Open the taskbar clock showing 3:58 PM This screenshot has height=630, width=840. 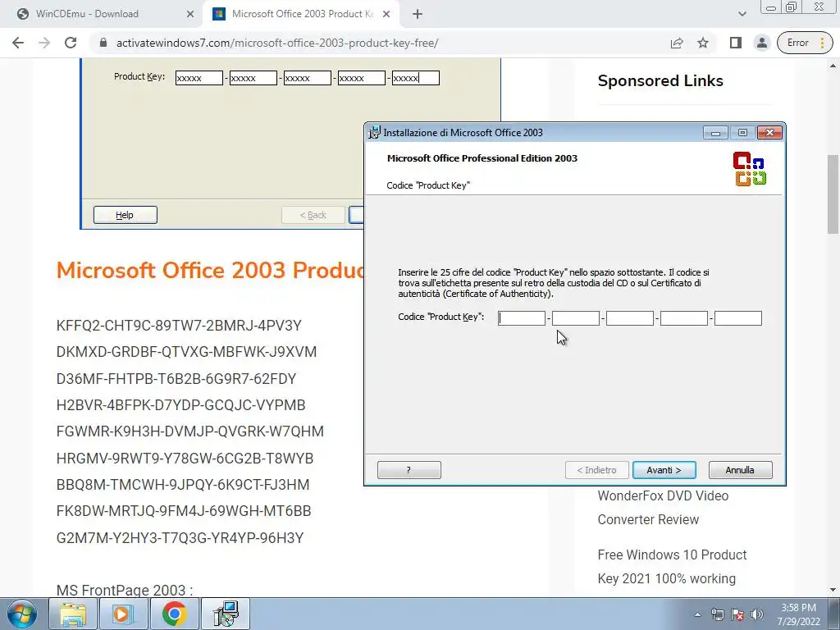click(x=798, y=614)
